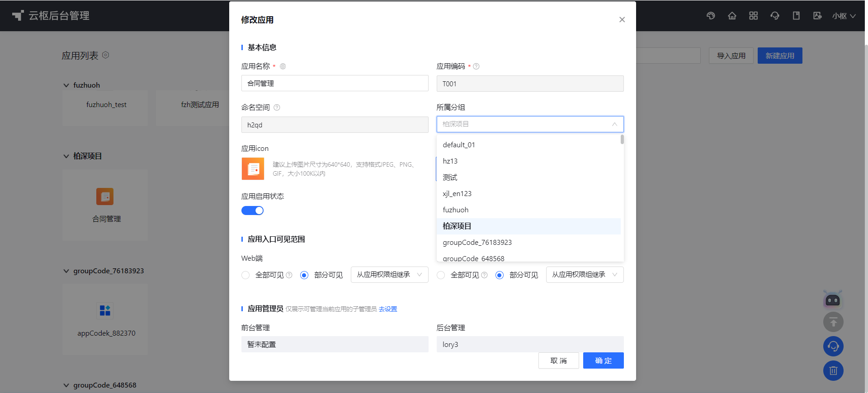Click help icon next to Web端 全部可见
Image resolution: width=868 pixels, height=393 pixels.
(289, 275)
